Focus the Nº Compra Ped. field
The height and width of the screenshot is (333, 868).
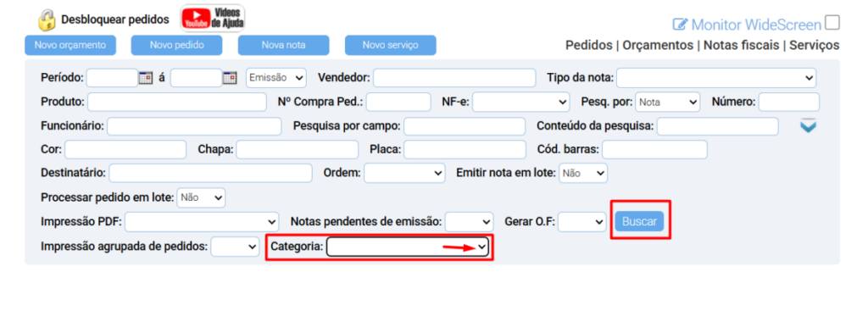click(398, 102)
